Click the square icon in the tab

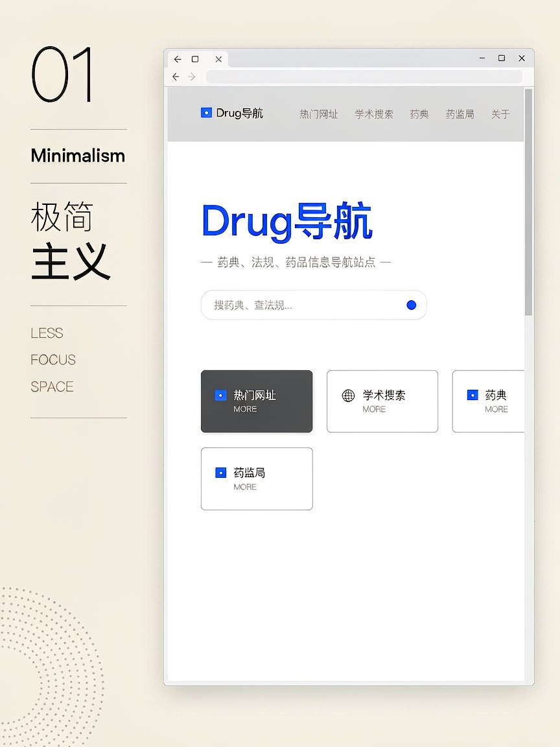(194, 59)
